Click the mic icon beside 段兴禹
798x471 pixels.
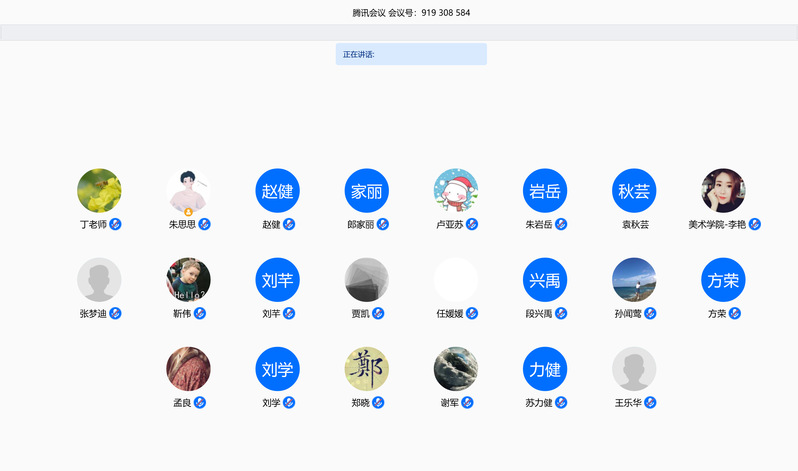click(x=561, y=313)
